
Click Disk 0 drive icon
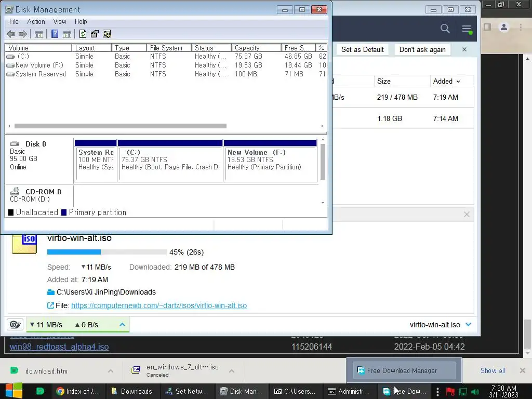(x=15, y=144)
